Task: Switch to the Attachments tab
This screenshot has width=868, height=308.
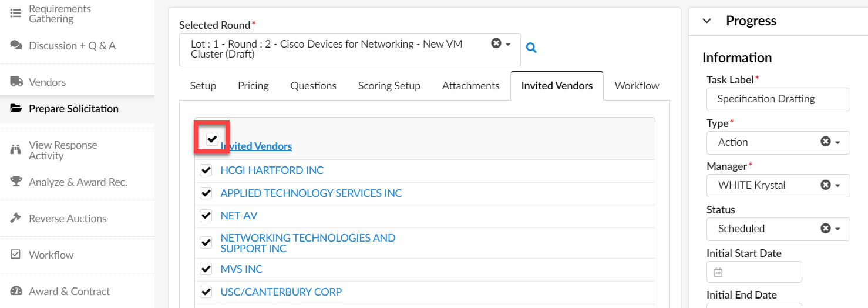Action: (471, 85)
